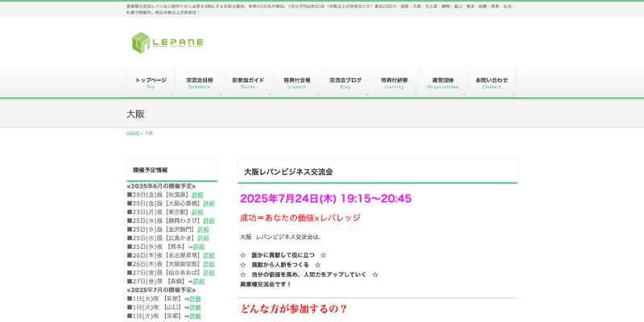Click the 大阪 breadcrumb text after HOME
Viewport: 644px width, 322px height.
(149, 134)
